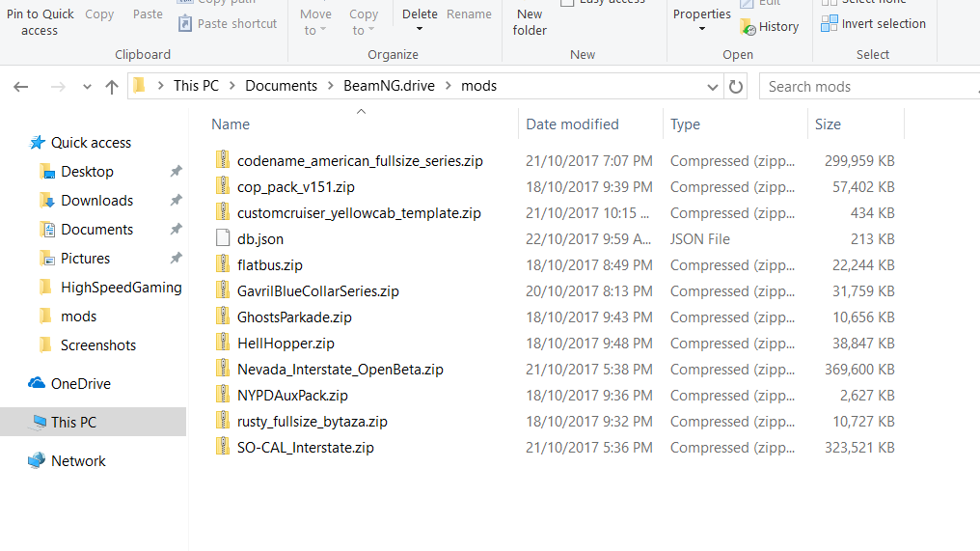Expand chevron after BeamNG.drive in breadcrumb
Viewport: 980px width, 551px height.
449,86
